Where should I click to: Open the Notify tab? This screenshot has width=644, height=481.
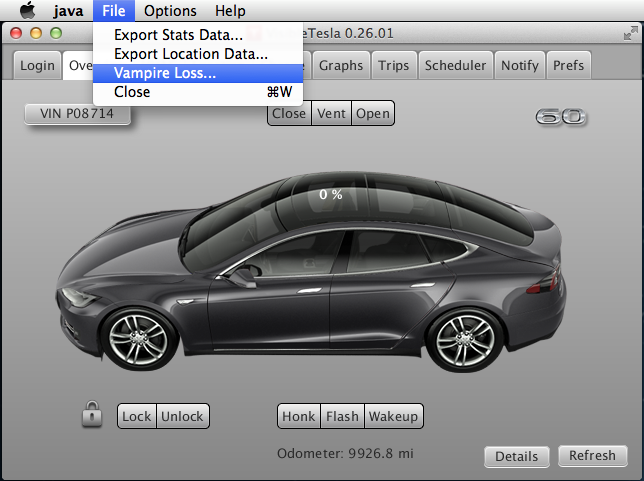520,65
